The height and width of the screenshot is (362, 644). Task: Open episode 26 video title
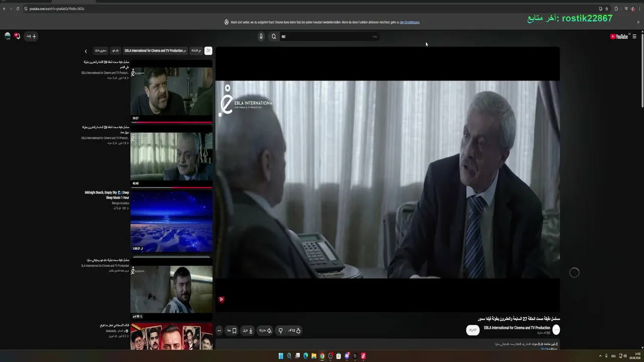106,130
